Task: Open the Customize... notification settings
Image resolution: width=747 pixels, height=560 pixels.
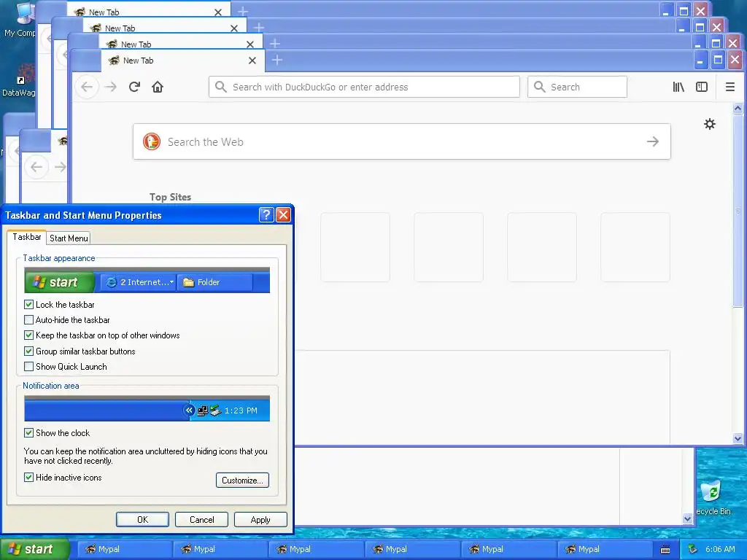Action: (x=242, y=480)
